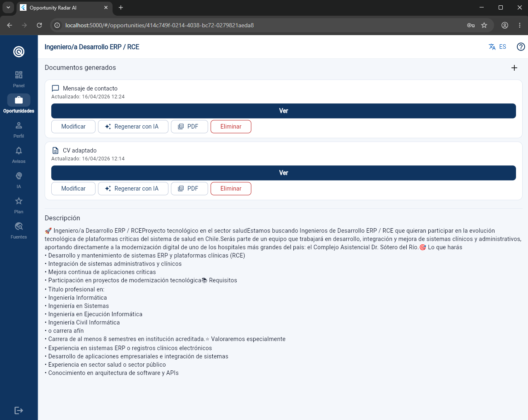The height and width of the screenshot is (420, 528).
Task: Delete the Mensaje de contacto document
Action: pos(231,126)
